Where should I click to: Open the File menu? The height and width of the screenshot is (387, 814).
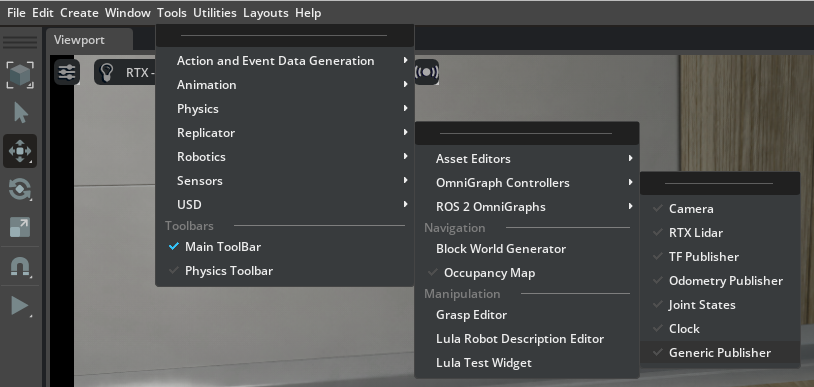coord(16,13)
